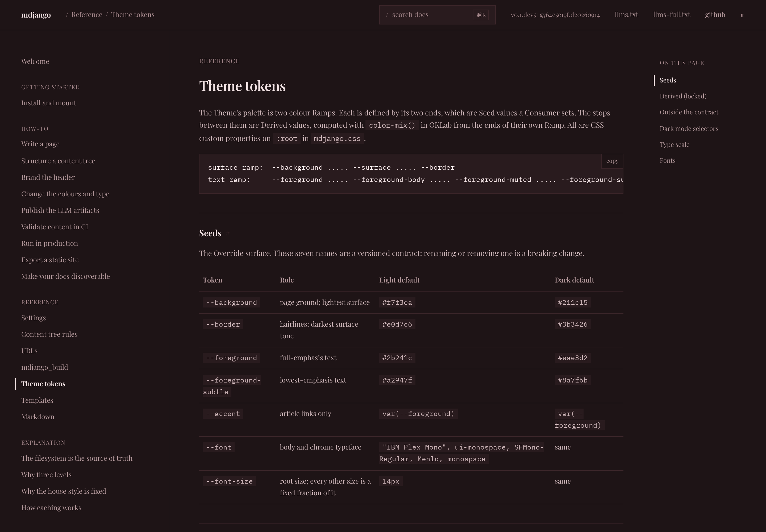Jump to Seeds in On This Page
The height and width of the screenshot is (532, 766).
668,80
